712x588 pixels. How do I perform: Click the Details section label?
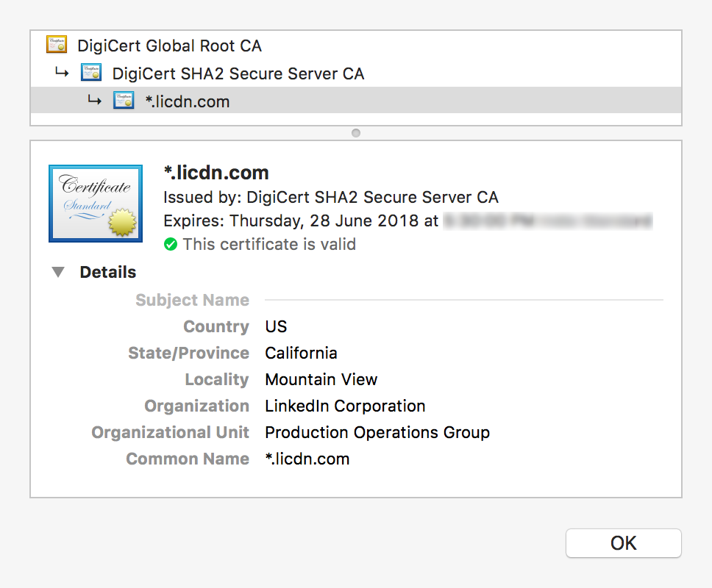point(107,272)
